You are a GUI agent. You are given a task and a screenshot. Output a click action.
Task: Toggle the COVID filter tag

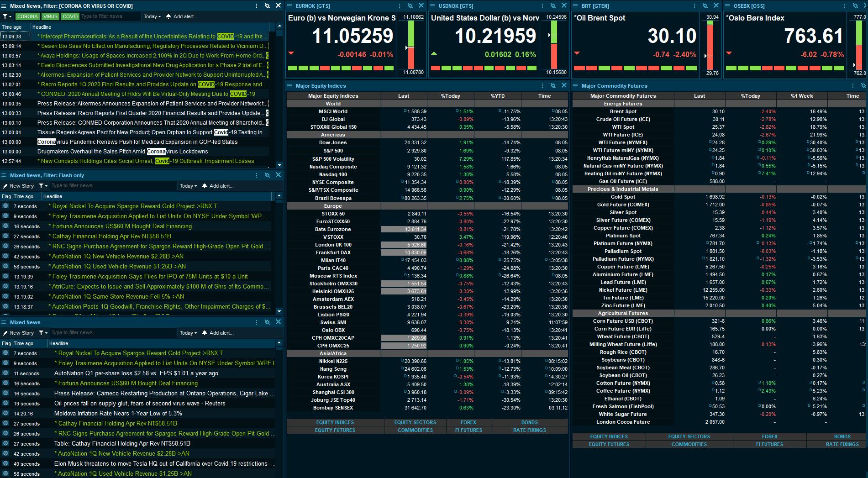click(70, 16)
